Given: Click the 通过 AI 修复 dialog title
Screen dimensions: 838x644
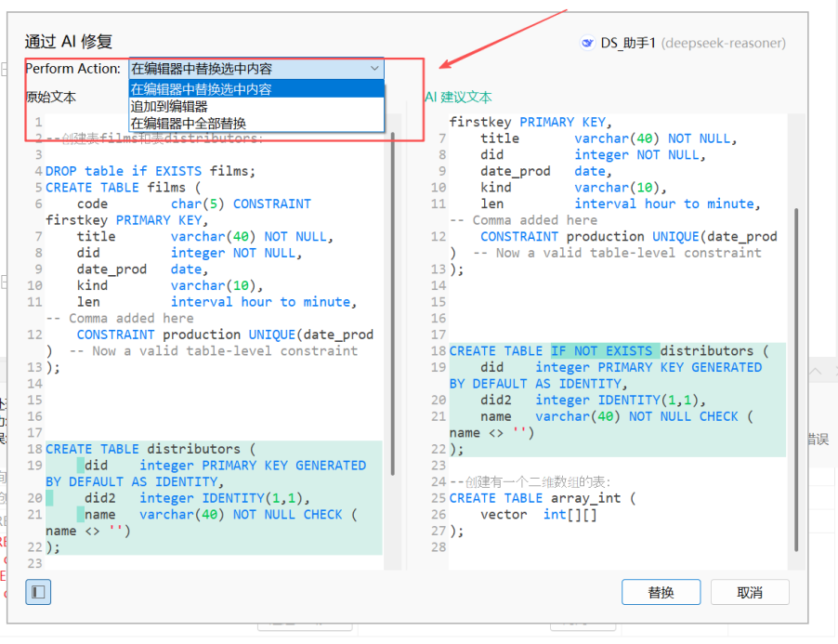Looking at the screenshot, I should pos(68,41).
